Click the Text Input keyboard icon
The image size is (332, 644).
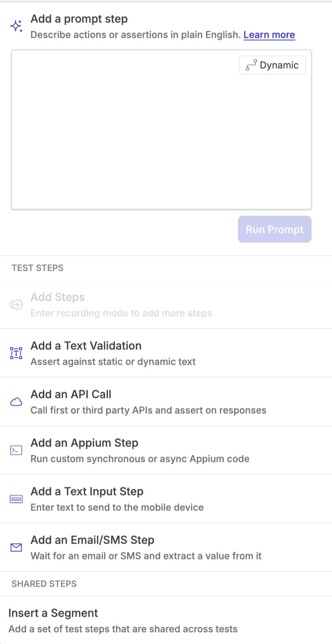pos(16,499)
